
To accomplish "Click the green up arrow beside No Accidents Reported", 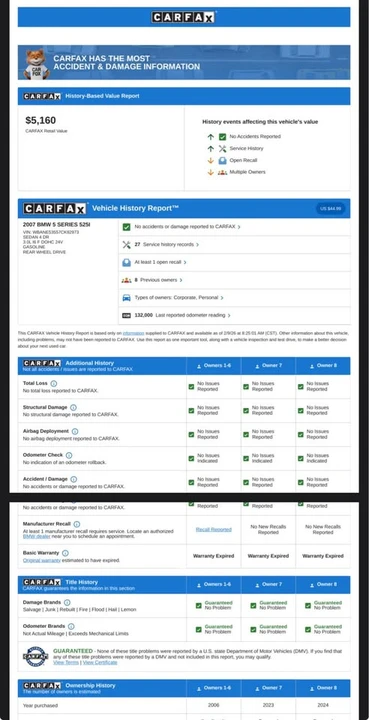I will pos(211,137).
